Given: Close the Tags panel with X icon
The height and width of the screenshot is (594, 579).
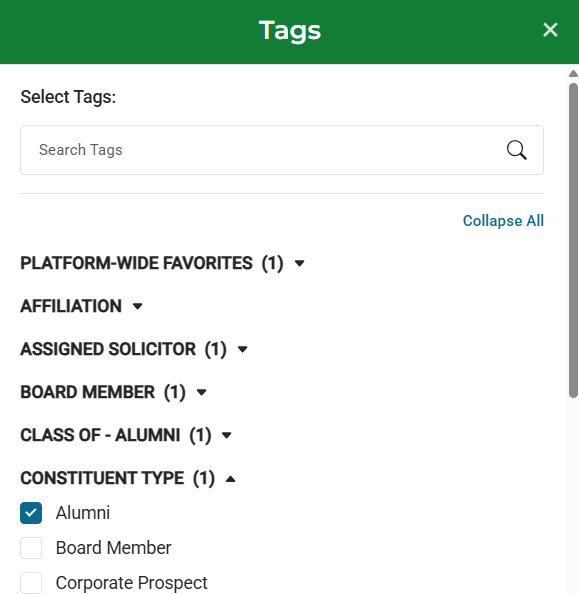Looking at the screenshot, I should [x=550, y=30].
